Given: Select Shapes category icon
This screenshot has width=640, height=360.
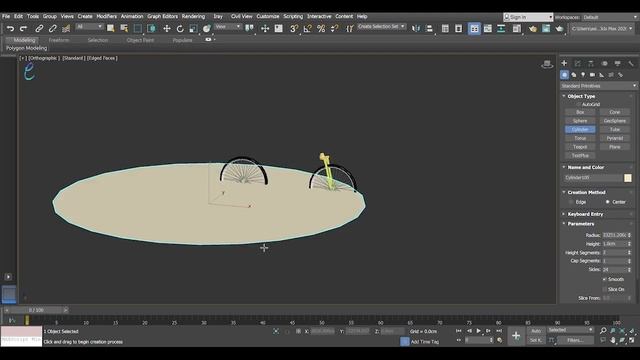Looking at the screenshot, I should click(x=574, y=75).
